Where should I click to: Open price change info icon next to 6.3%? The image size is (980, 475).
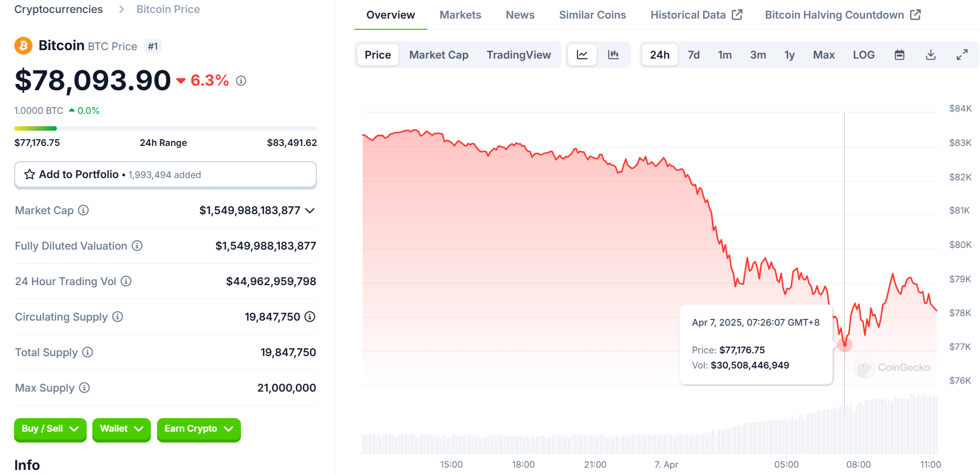tap(241, 81)
